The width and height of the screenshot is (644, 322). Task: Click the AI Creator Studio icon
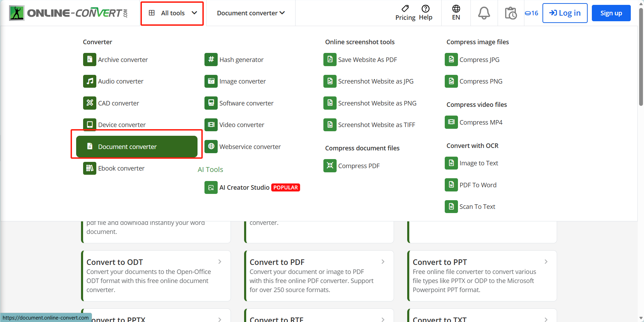[x=211, y=187]
